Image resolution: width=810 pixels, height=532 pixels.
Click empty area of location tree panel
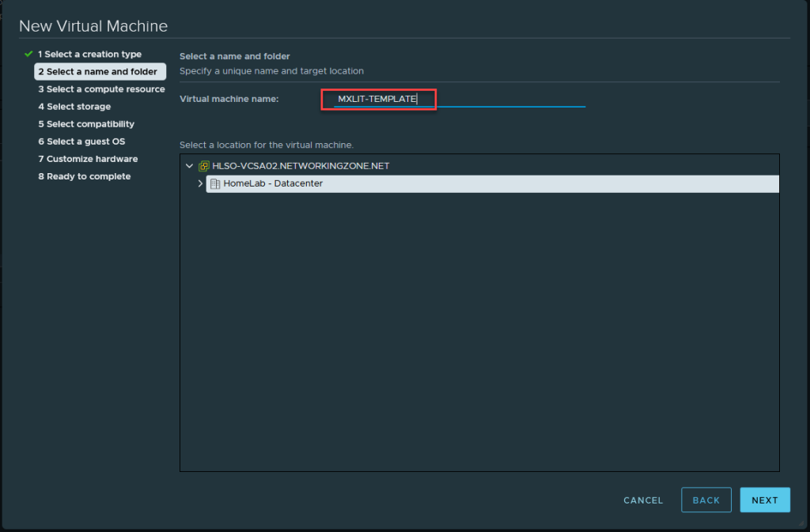pyautogui.click(x=479, y=332)
